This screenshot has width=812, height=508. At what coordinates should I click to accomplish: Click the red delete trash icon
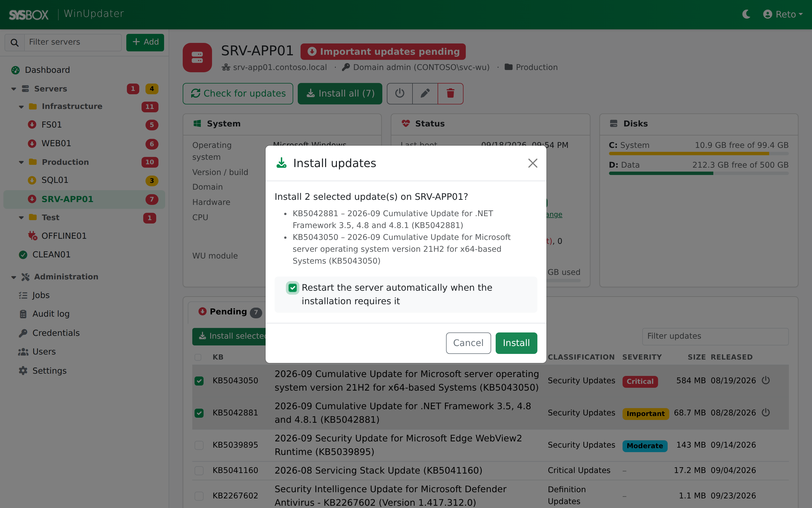coord(450,93)
